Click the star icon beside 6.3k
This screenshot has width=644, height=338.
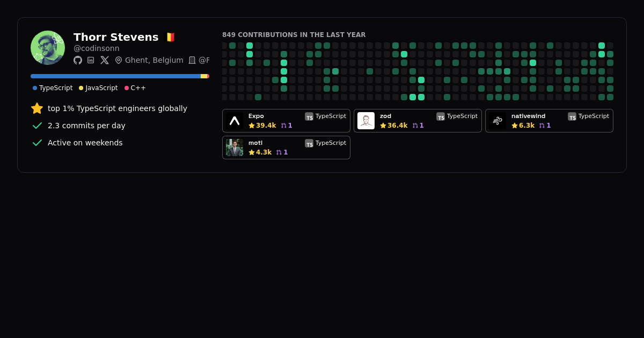click(x=515, y=126)
